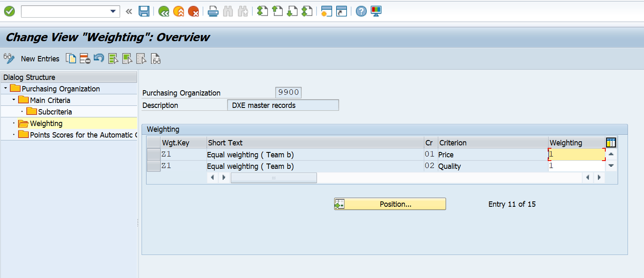
Task: Select the Copy As icon
Action: (x=71, y=58)
